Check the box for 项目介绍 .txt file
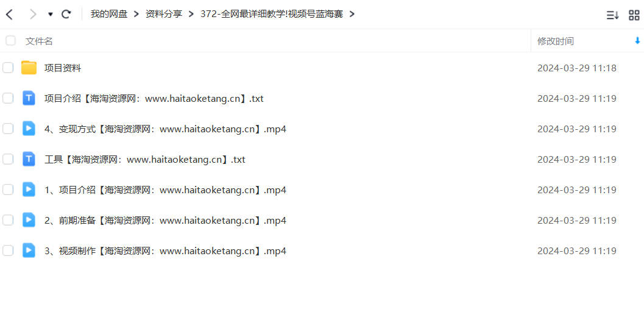Screen dimensions: 644x320 tap(8, 98)
